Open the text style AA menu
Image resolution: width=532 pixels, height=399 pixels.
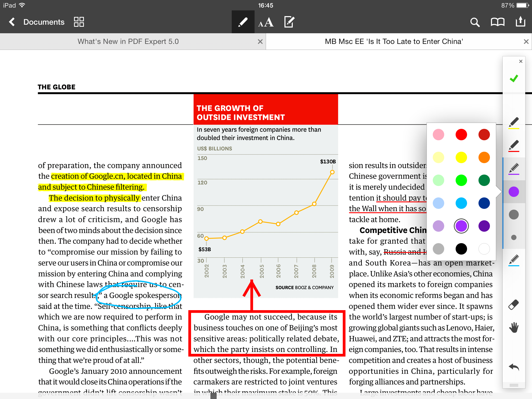(266, 22)
